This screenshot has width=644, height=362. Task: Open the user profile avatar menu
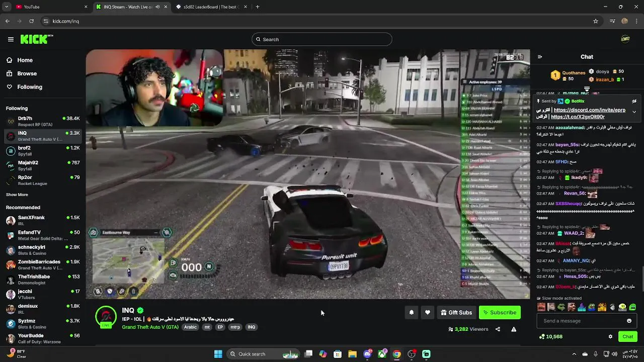click(625, 39)
